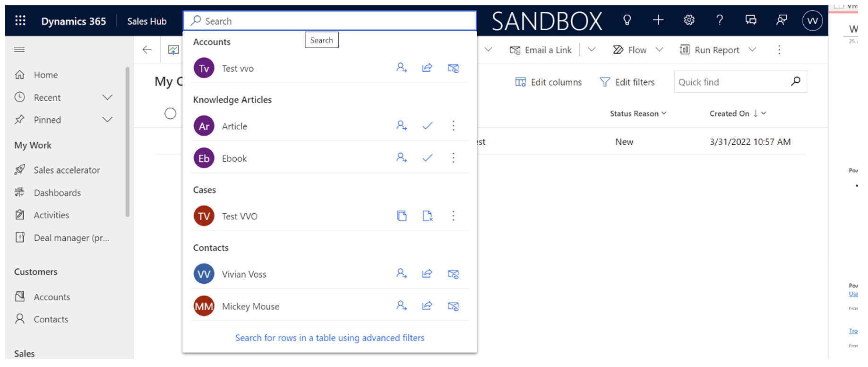Toggle the hamburger site map icon

(19, 49)
